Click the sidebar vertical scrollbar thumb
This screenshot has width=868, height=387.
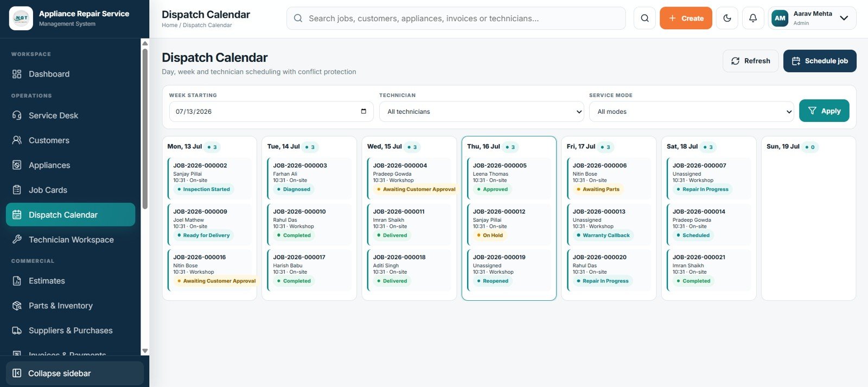pyautogui.click(x=145, y=128)
